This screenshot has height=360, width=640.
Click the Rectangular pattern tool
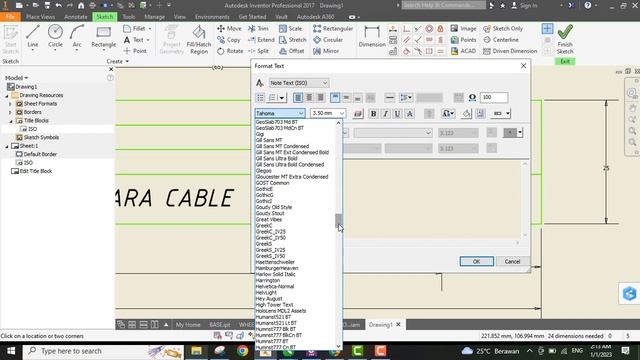[x=333, y=29]
